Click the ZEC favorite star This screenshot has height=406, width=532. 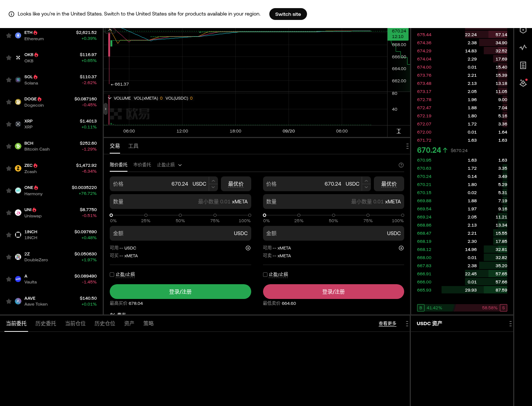[x=9, y=168]
